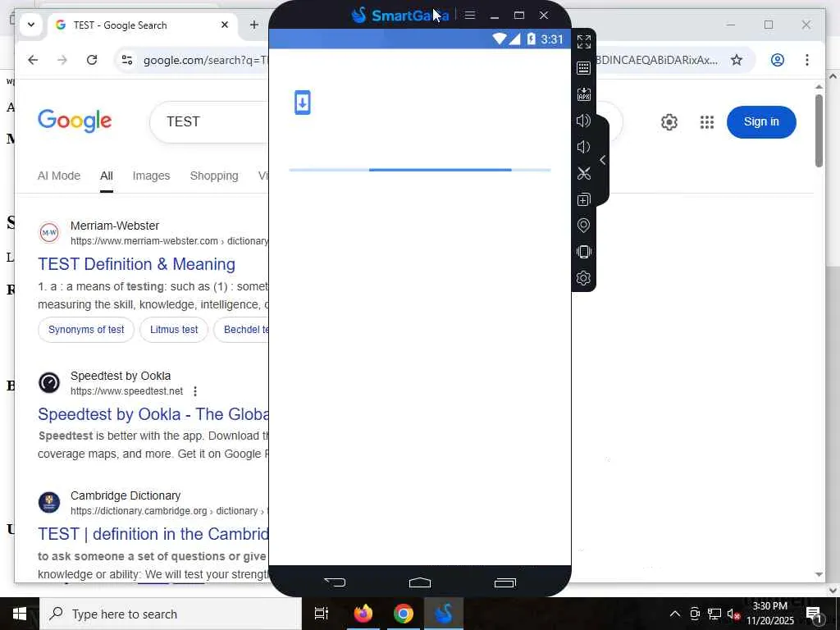
Task: Click the Merriam-Webster site name
Action: click(x=115, y=226)
